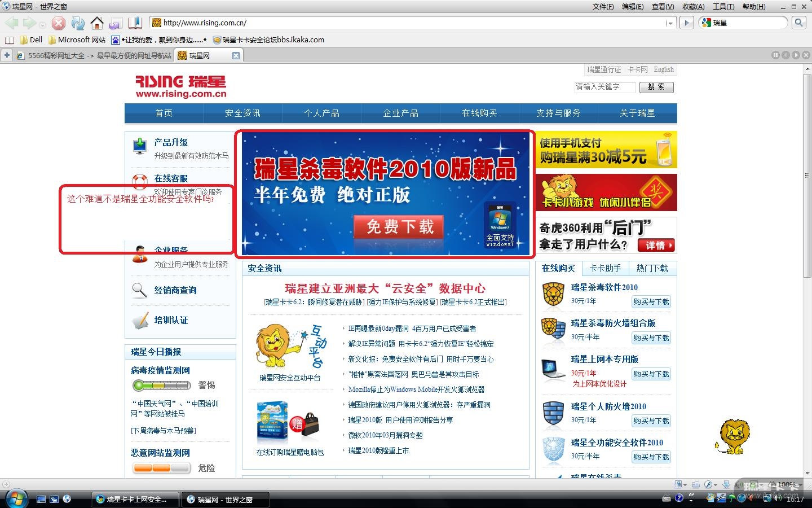Click the 首页 navigation item
This screenshot has width=812, height=508.
[164, 113]
